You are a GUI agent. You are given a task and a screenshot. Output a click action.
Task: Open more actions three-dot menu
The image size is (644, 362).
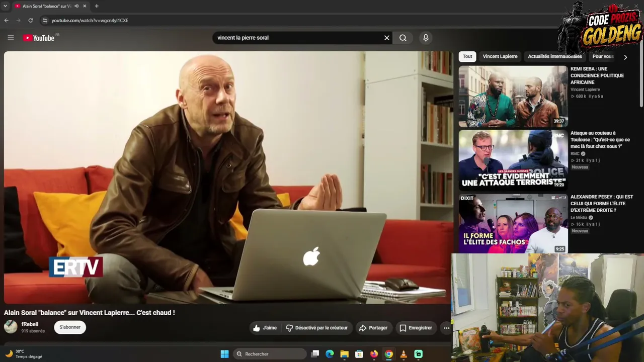[x=446, y=328]
